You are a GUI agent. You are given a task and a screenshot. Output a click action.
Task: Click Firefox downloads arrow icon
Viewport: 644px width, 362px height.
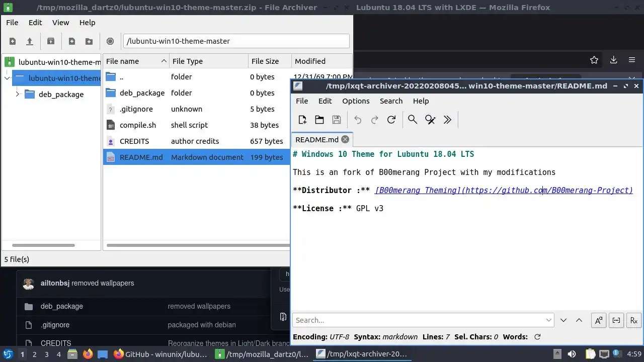coord(613,60)
